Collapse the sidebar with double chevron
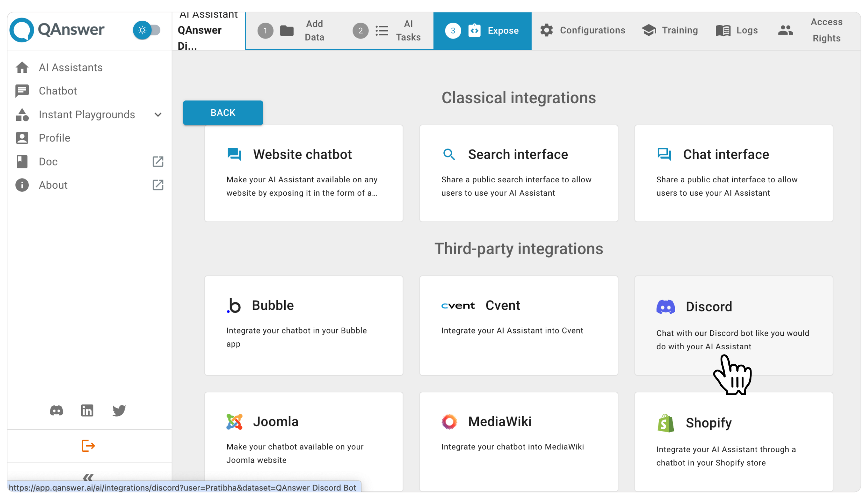The image size is (868, 504). [x=88, y=477]
